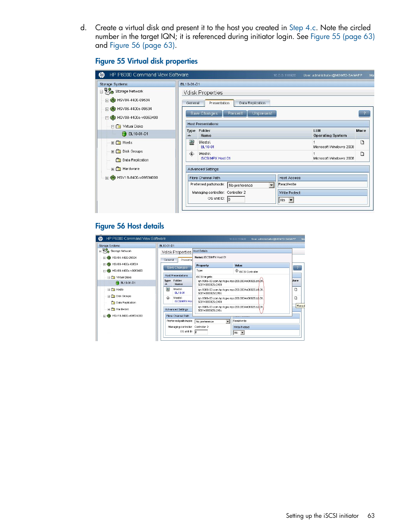
Task: Collapse Virtual Disks node in Figure 55
Action: [x=113, y=126]
